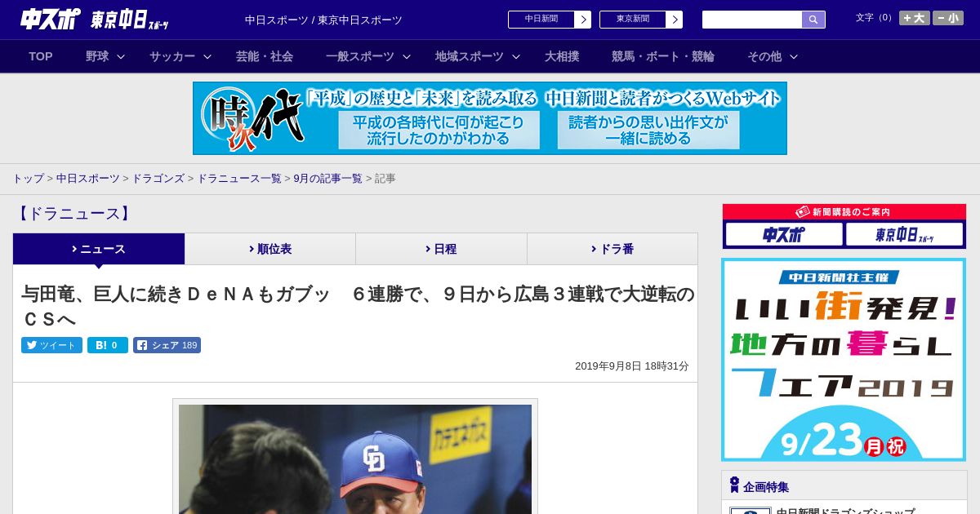
Task: Expand the 地域スポーツ dropdown chevron
Action: click(x=516, y=56)
